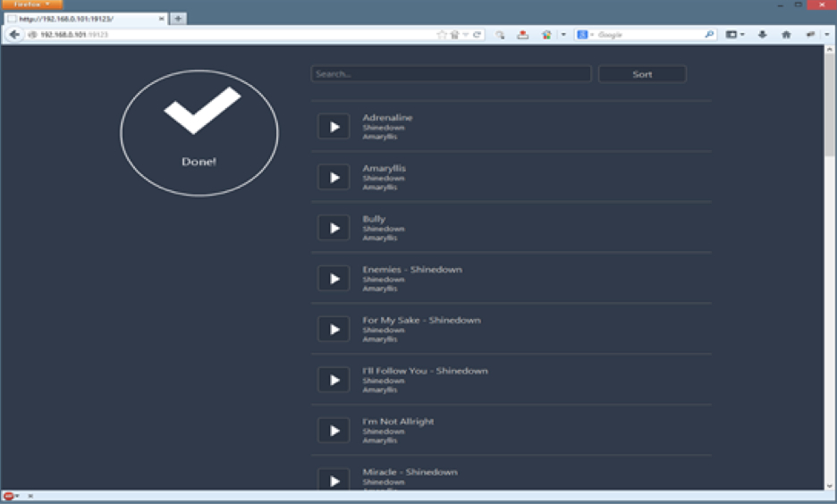Expand the bookmarks menu dropdown arrow
837x504 pixels.
(742, 35)
